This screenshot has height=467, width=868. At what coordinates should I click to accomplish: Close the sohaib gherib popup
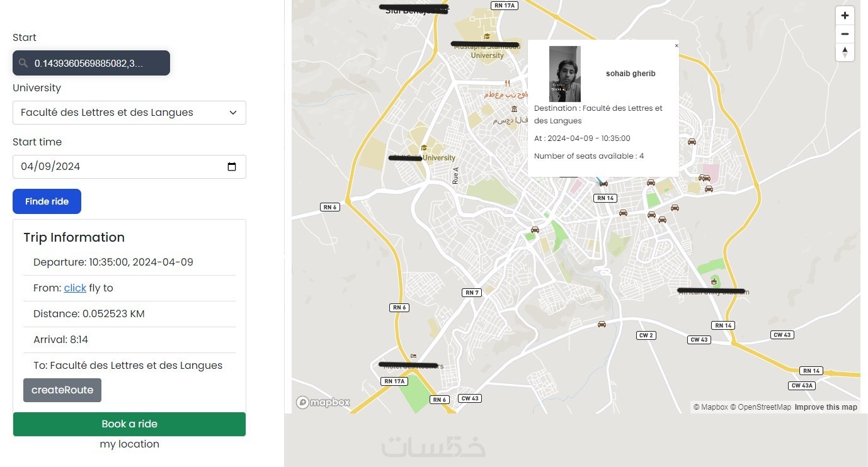pos(677,45)
